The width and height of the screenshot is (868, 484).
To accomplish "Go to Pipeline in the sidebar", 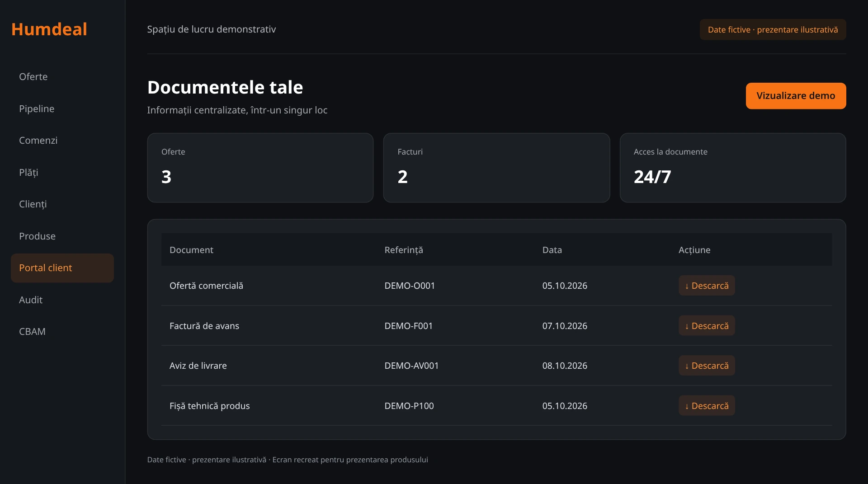I will coord(62,109).
